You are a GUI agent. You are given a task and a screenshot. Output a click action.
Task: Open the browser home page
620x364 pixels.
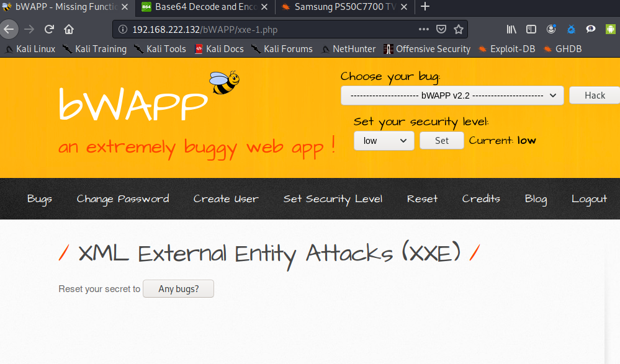tap(69, 29)
